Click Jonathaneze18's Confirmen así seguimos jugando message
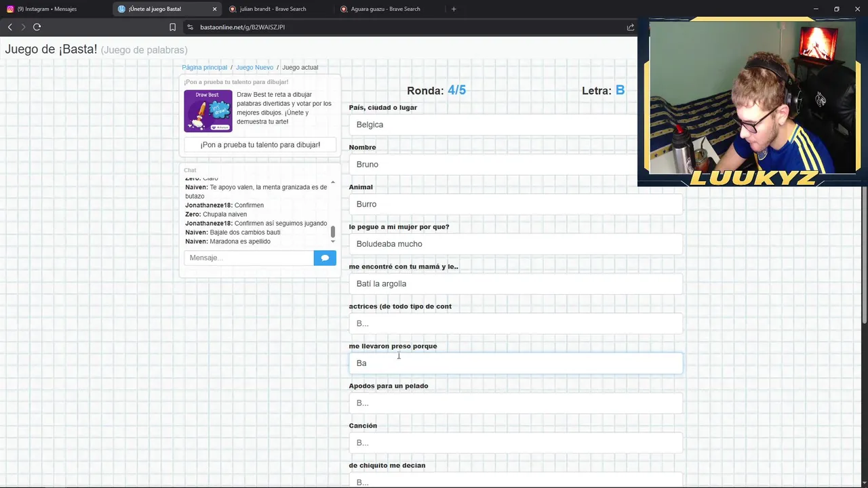The image size is (868, 488). pos(256,223)
